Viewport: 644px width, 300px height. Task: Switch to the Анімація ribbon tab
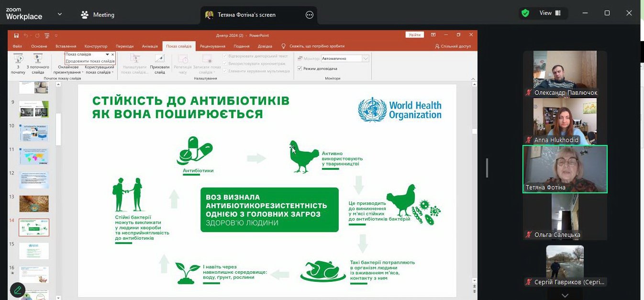[x=150, y=46]
